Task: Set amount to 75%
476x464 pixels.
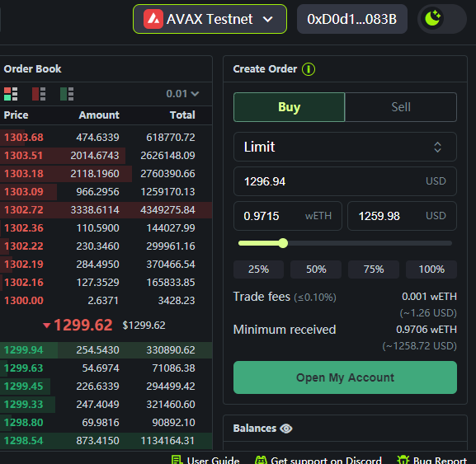Action: 374,269
